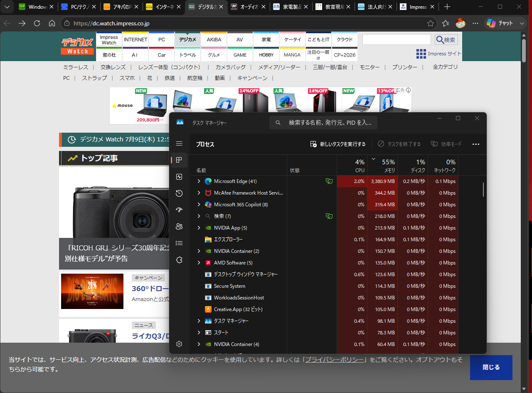This screenshot has height=393, width=532.
Task: Click the 検索 button on the site
Action: [446, 40]
